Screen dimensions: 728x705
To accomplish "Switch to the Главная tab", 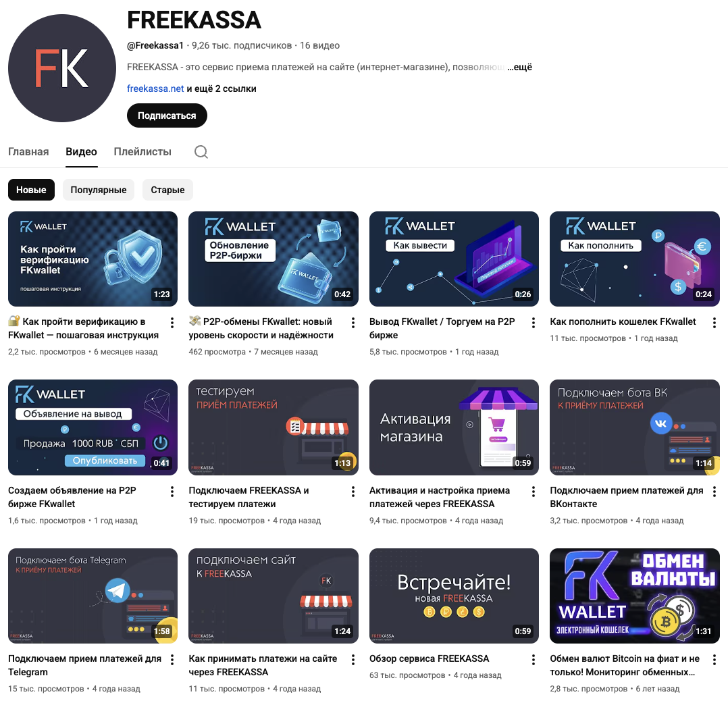I will (x=28, y=152).
